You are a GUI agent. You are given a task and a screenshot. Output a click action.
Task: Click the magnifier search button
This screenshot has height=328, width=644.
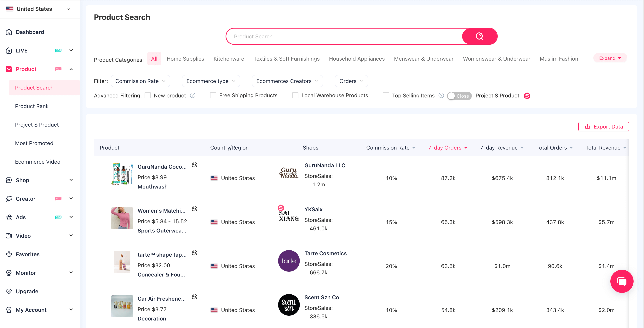click(479, 36)
